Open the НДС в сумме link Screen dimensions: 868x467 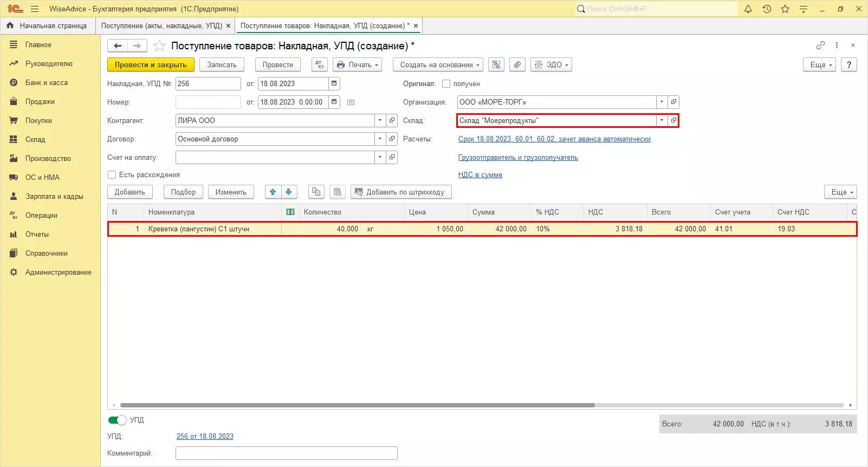[x=480, y=175]
